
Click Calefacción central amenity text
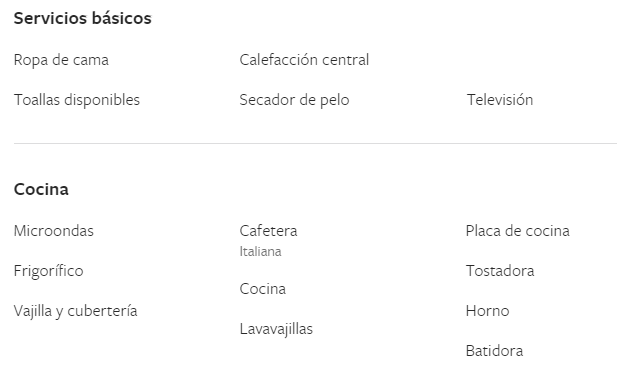pos(304,60)
